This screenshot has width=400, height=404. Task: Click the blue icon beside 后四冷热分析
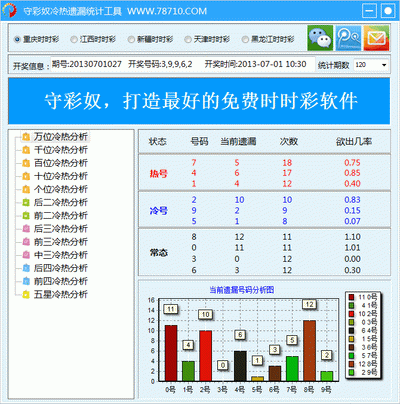[26, 268]
